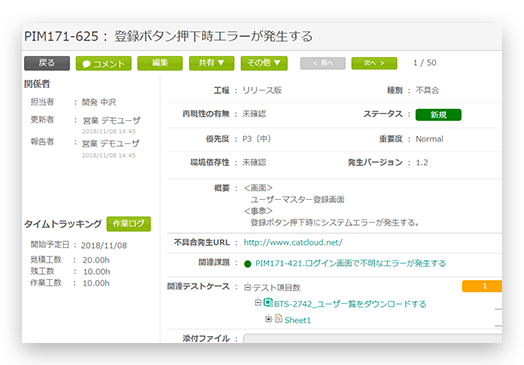
Task: Click the orange test count badge
Action: point(482,286)
